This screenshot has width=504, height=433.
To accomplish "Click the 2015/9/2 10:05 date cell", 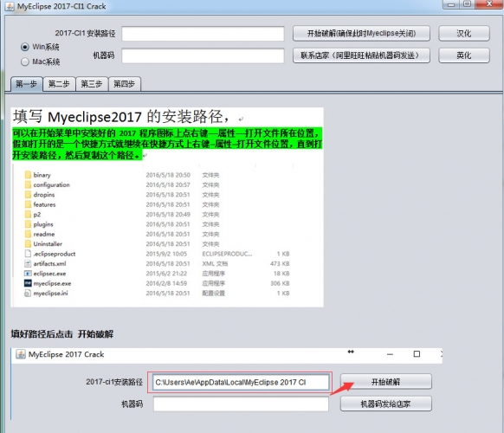I will pyautogui.click(x=166, y=254).
